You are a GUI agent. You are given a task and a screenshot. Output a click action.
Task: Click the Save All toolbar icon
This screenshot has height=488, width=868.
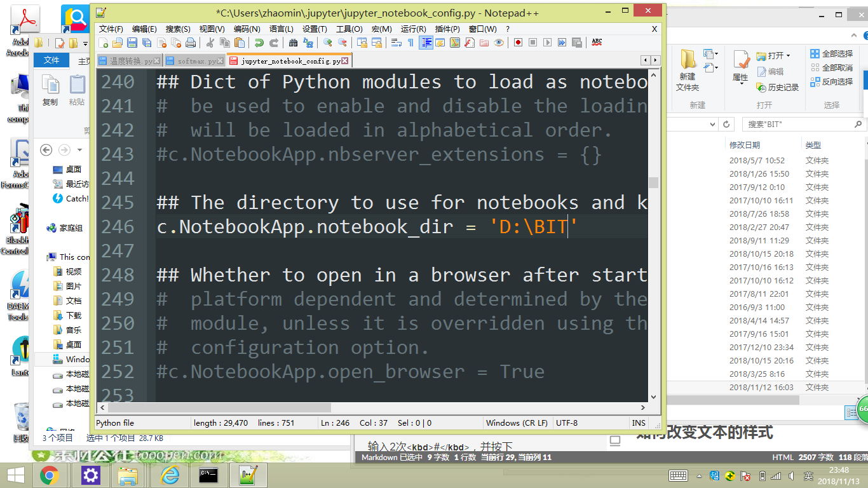pos(147,43)
